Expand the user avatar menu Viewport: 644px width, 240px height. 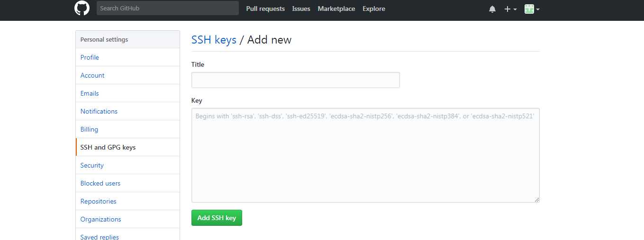tap(532, 9)
